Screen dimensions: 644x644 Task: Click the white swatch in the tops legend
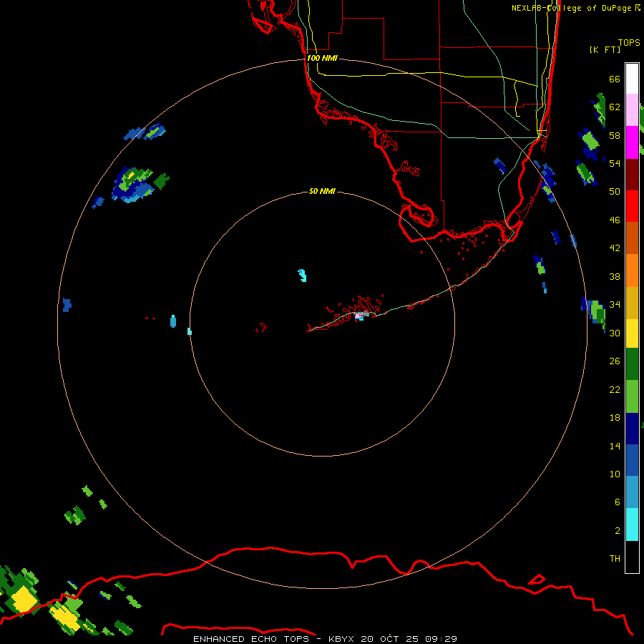click(632, 79)
